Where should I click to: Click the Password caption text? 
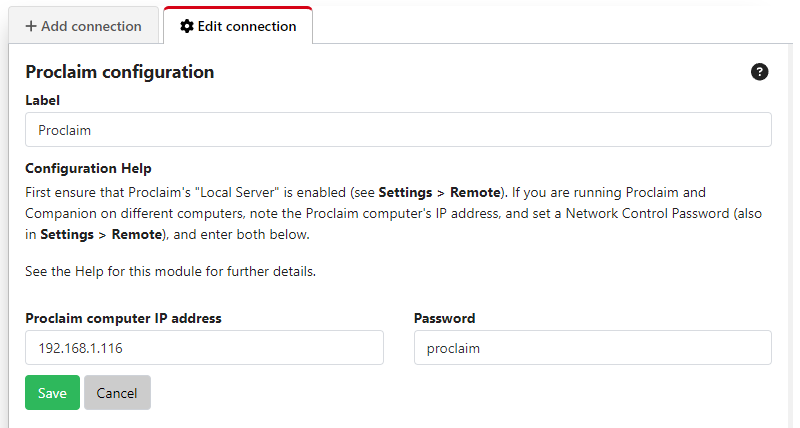[x=444, y=318]
